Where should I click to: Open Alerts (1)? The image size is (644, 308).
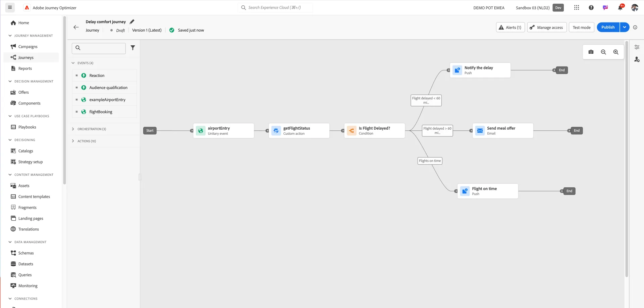pos(510,27)
